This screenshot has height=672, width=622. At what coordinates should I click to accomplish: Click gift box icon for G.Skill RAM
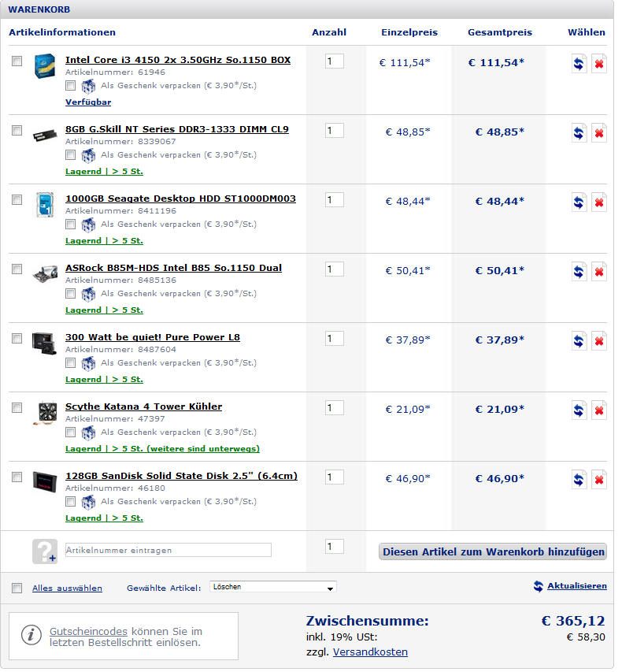coord(89,157)
